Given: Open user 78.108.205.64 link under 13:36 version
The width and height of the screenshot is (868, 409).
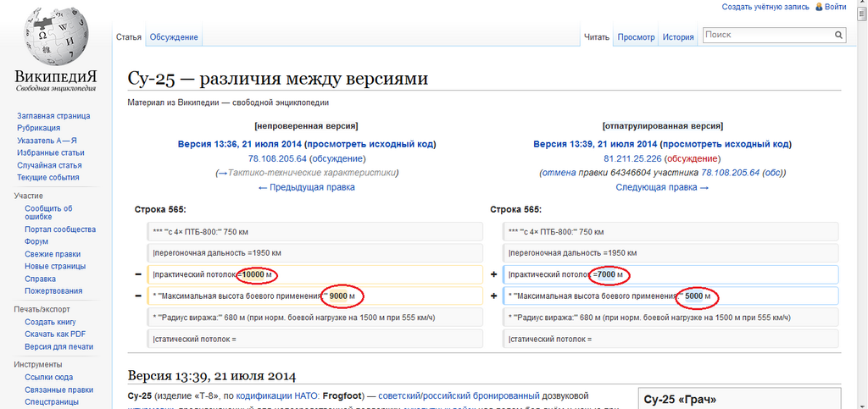Looking at the screenshot, I should [x=277, y=158].
